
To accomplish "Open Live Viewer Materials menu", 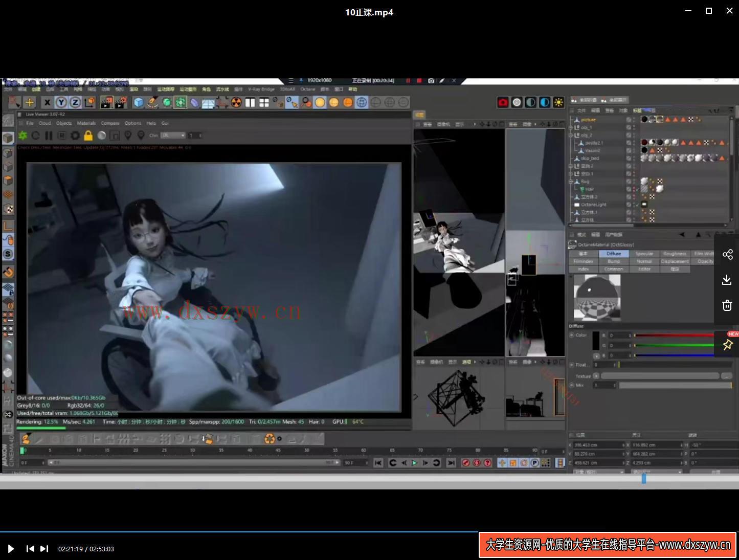I will pos(86,123).
